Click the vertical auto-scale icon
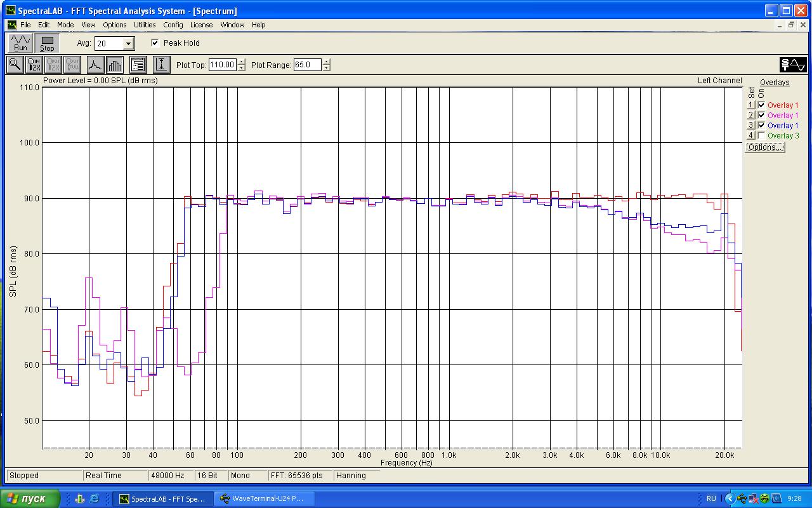 [161, 64]
